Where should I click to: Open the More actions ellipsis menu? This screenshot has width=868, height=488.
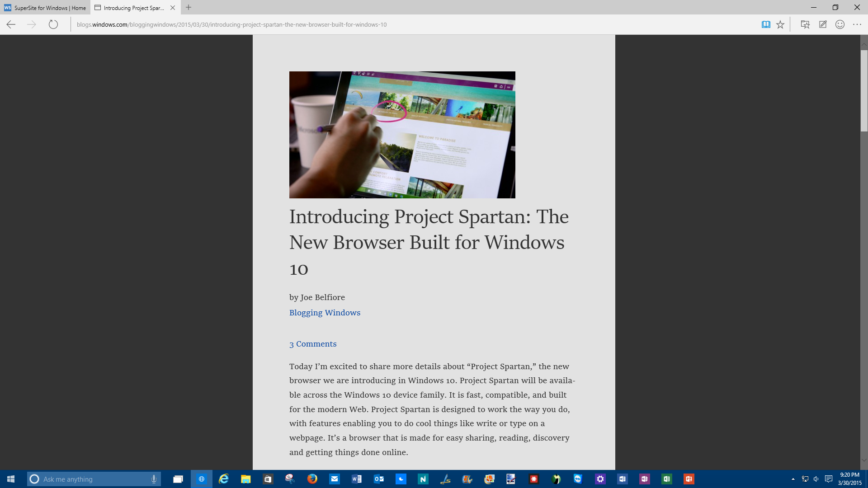click(x=857, y=24)
